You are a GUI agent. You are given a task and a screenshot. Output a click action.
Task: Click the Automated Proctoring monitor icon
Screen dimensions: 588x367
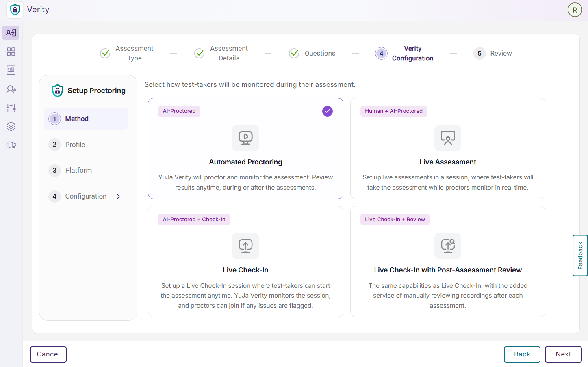click(x=245, y=138)
